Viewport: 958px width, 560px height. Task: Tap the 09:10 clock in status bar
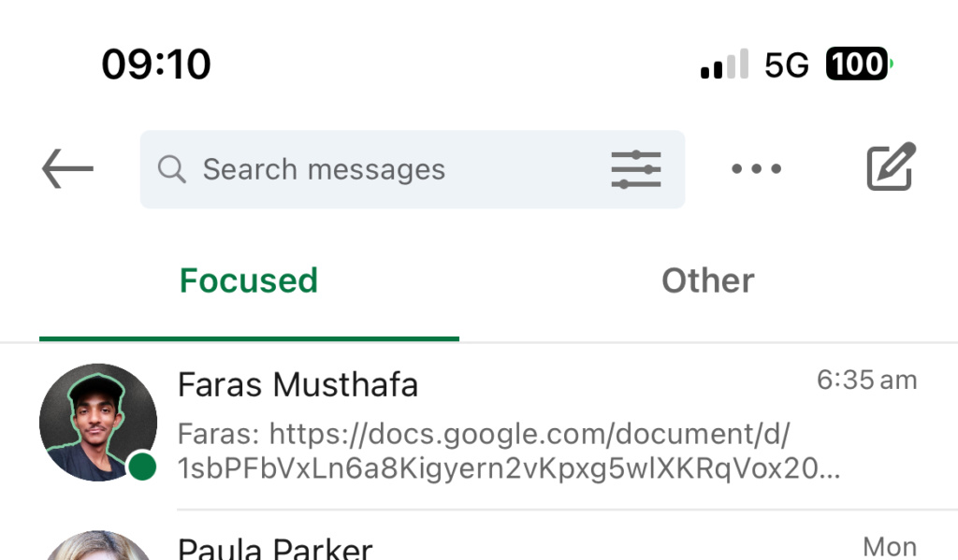coord(156,65)
